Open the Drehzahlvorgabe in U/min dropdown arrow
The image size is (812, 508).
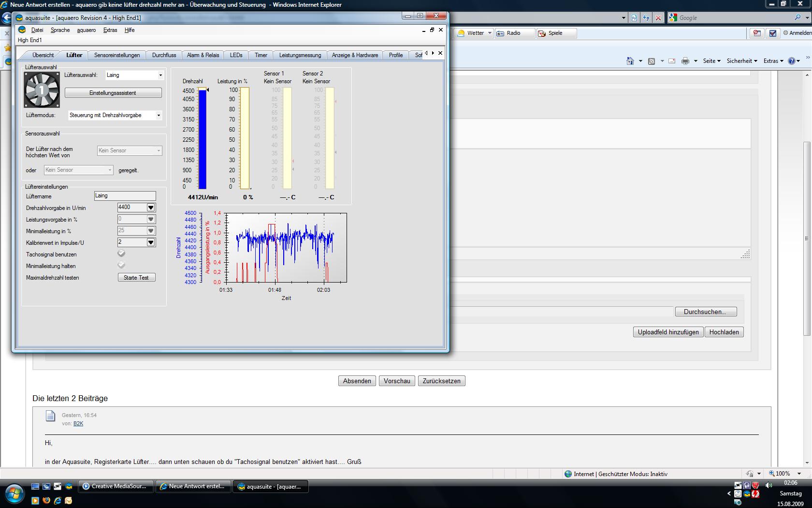click(151, 208)
